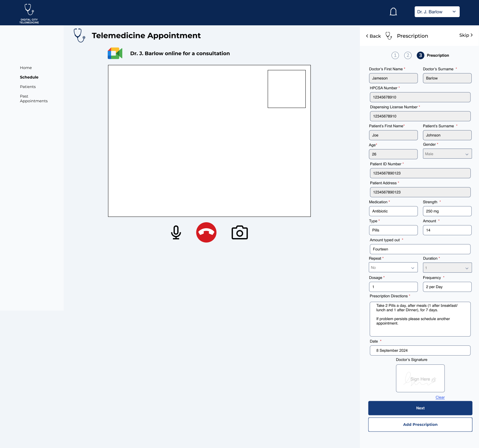The width and height of the screenshot is (479, 448).
Task: Mute the microphone during the call
Action: tap(176, 232)
